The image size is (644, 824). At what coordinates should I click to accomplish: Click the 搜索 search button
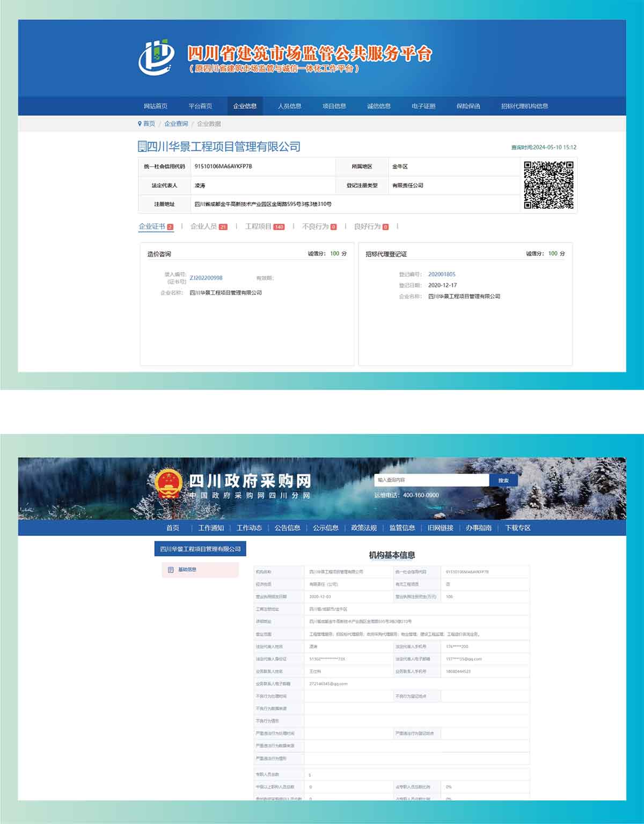coord(503,480)
